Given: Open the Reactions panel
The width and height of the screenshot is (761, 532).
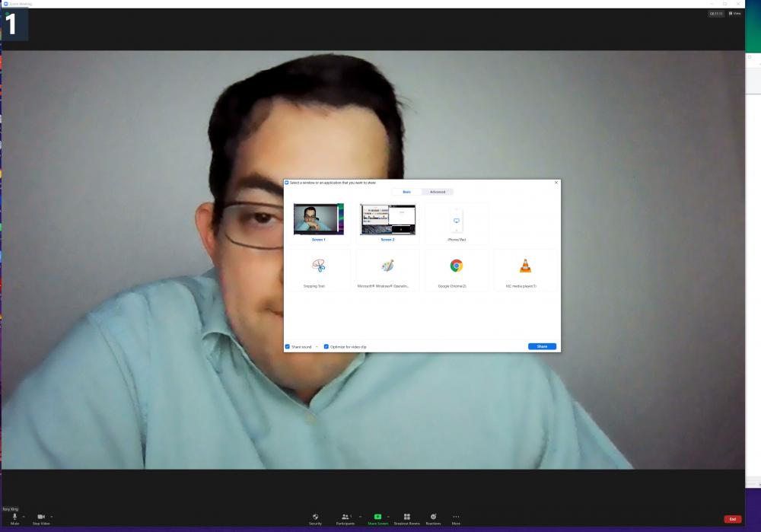Looking at the screenshot, I should click(433, 520).
